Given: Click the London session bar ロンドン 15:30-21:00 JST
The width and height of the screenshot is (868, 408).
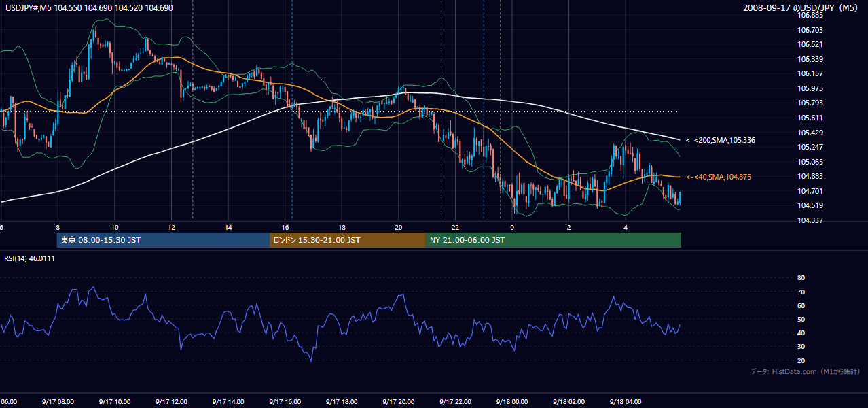Looking at the screenshot, I should (348, 240).
